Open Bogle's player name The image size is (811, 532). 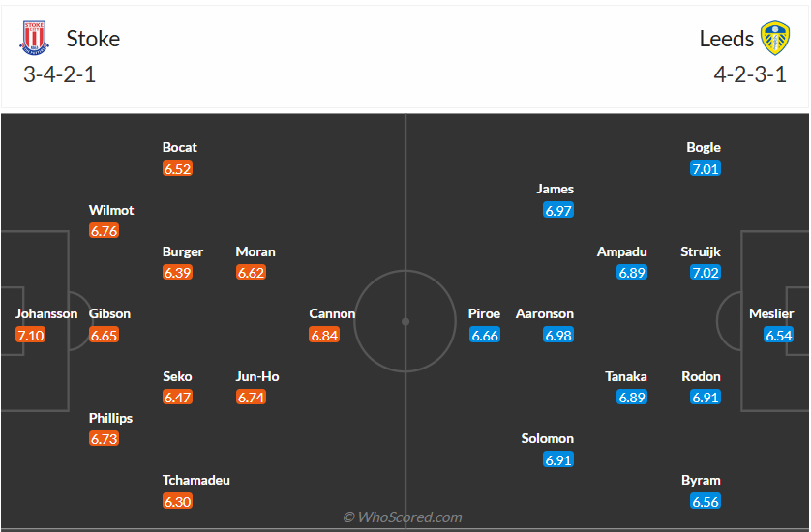(704, 147)
